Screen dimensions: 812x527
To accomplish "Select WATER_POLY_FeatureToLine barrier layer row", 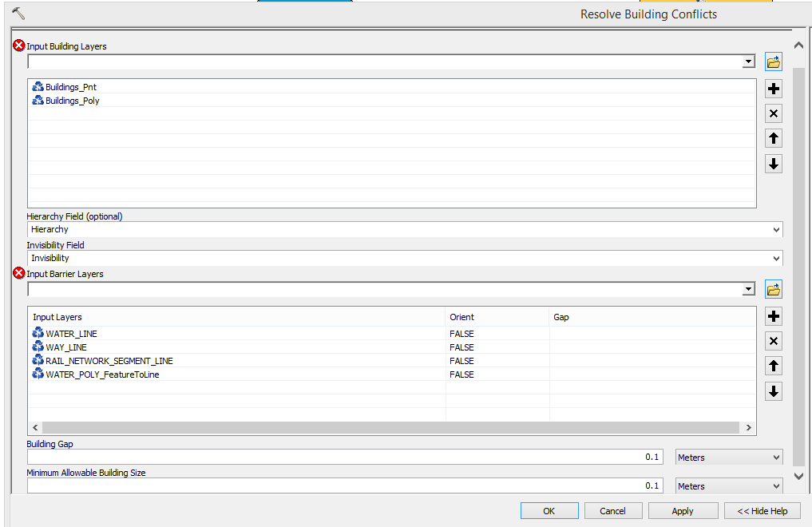I will point(392,374).
